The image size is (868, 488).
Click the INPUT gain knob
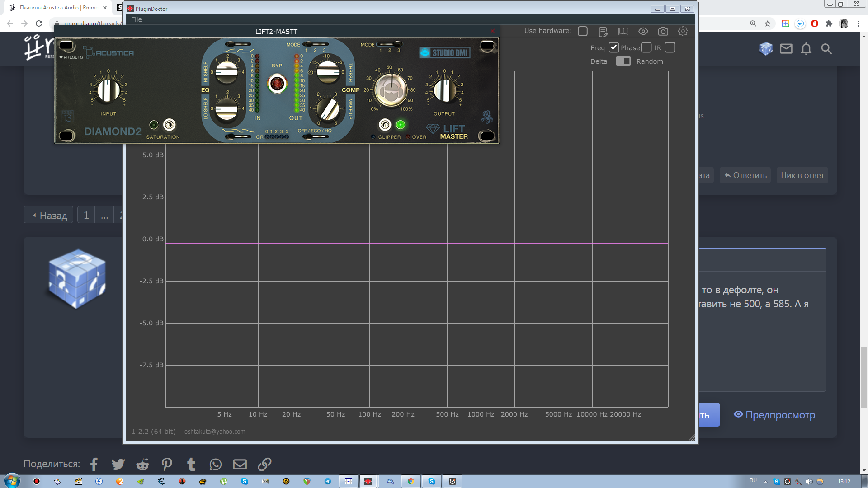click(108, 90)
